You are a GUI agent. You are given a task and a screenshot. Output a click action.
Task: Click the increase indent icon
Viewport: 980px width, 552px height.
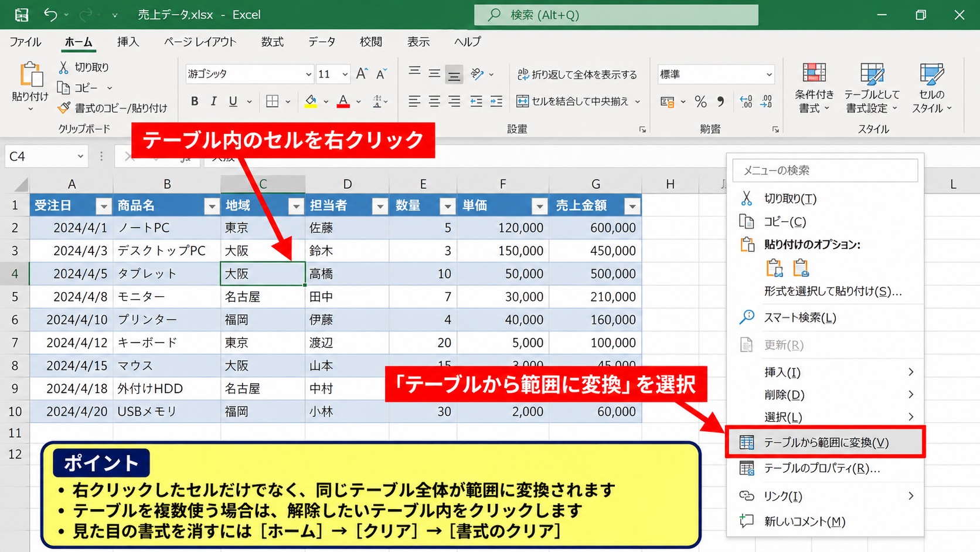496,101
